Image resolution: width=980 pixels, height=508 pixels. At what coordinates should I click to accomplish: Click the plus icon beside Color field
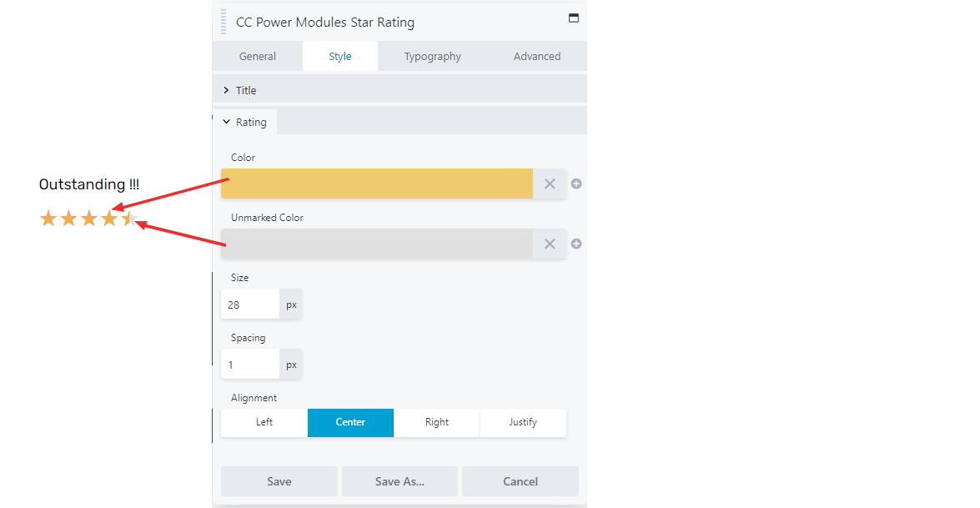pyautogui.click(x=576, y=184)
